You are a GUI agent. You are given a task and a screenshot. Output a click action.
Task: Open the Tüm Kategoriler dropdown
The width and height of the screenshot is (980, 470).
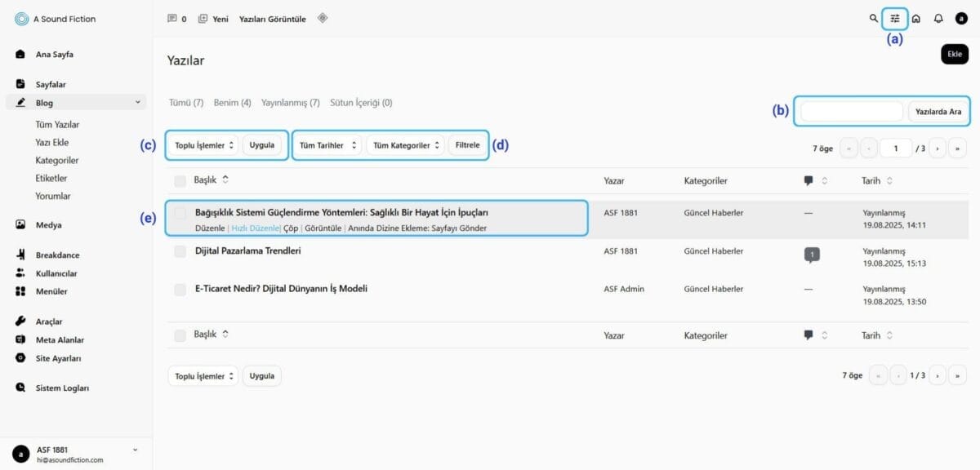(405, 145)
